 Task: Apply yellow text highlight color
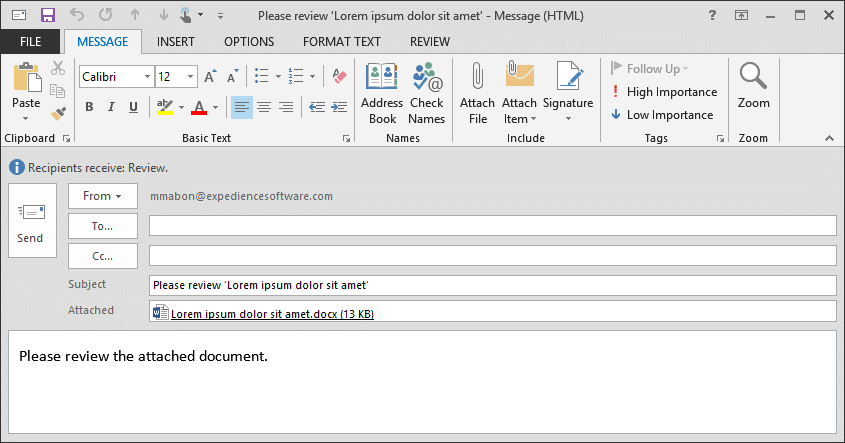coord(164,107)
